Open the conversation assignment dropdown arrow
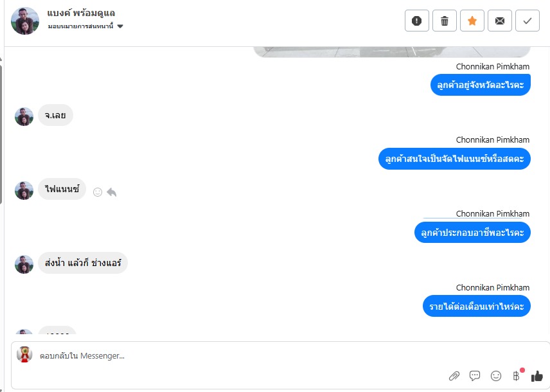550x392 pixels. (x=120, y=26)
